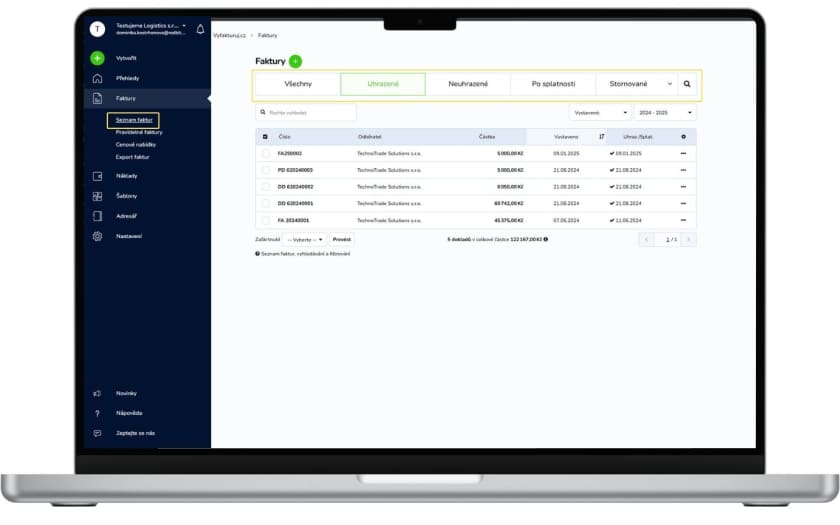The height and width of the screenshot is (525, 840).
Task: Check the box for invoice FA 20240001
Action: click(x=266, y=220)
